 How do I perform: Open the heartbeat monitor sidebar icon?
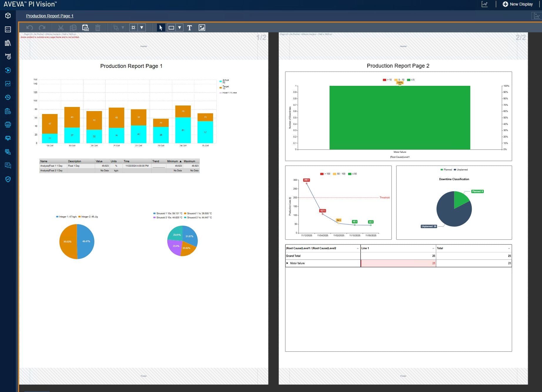coord(8,138)
